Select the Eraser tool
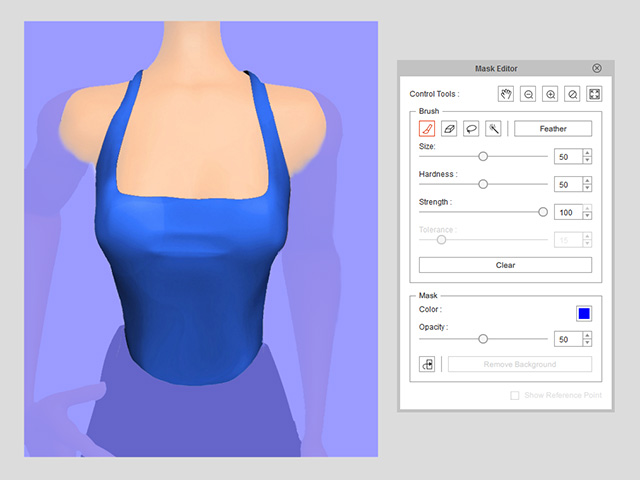The height and width of the screenshot is (480, 640). 449,129
